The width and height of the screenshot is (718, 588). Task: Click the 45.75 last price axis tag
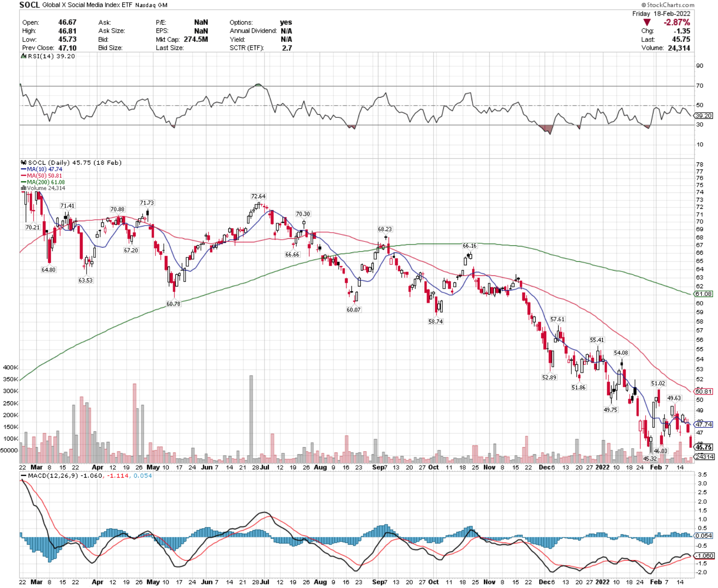(x=704, y=447)
